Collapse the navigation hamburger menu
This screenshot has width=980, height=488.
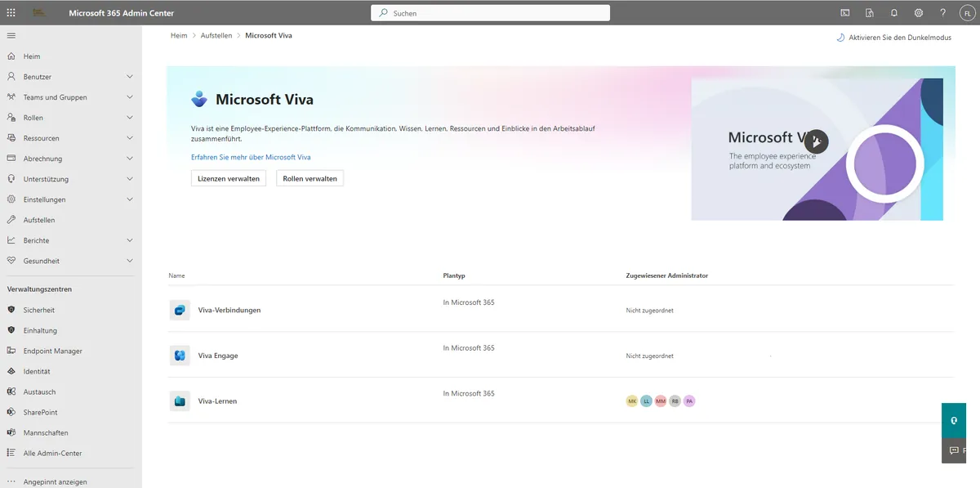coord(11,35)
